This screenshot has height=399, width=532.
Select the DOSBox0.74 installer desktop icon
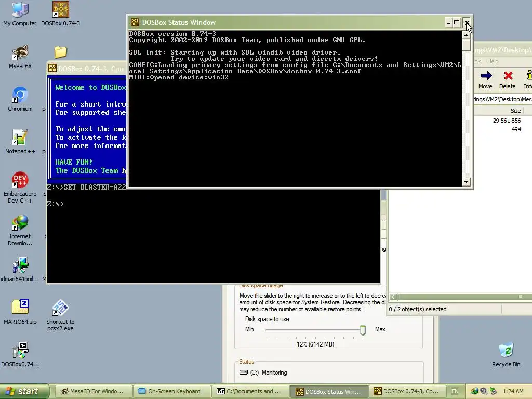[20, 354]
